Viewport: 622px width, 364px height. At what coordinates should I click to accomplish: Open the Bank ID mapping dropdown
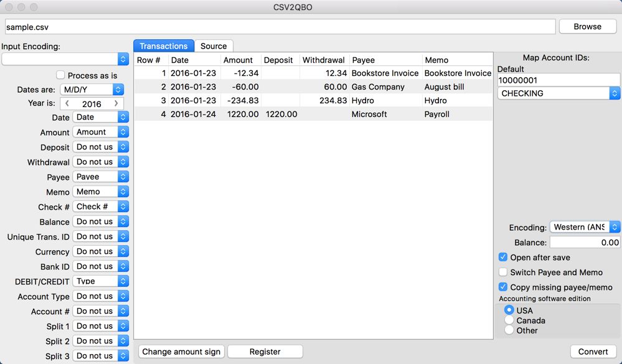101,266
